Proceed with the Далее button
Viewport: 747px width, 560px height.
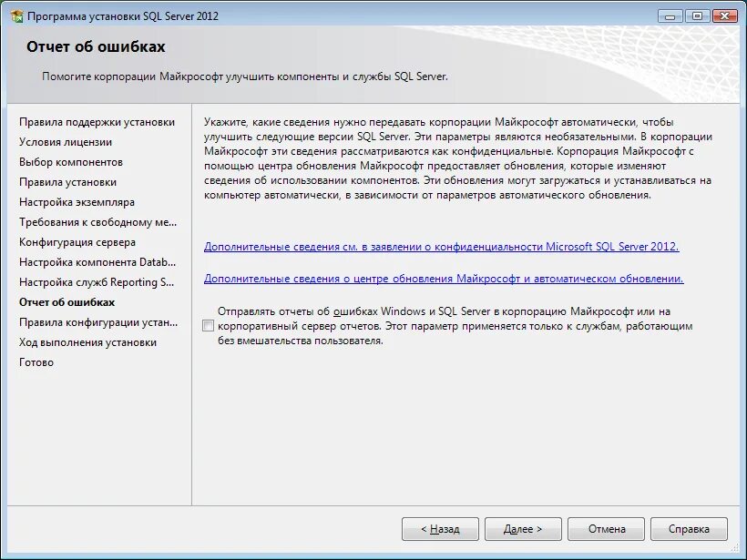click(x=523, y=529)
